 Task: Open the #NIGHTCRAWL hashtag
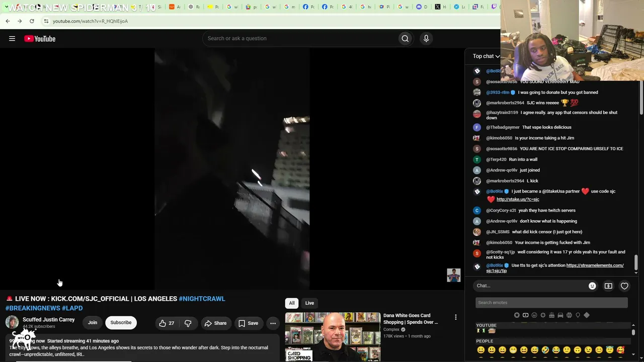[202, 299]
